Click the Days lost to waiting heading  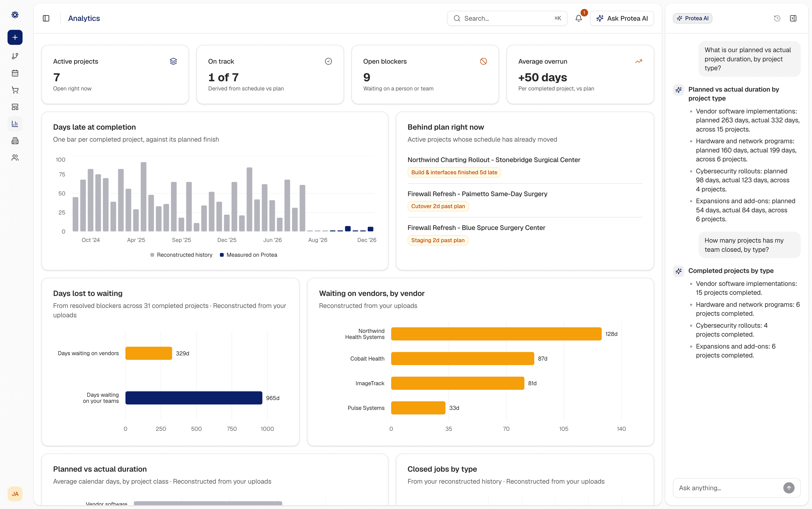point(88,294)
